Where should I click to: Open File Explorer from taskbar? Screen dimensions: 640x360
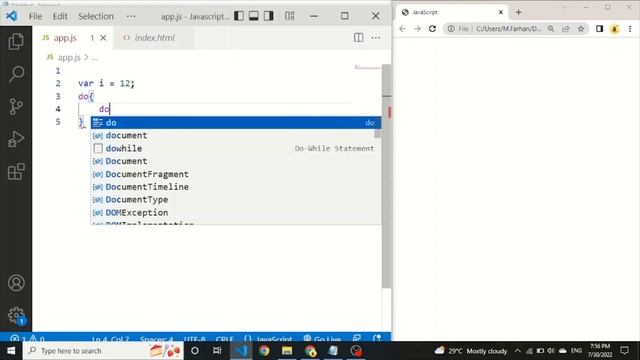tap(287, 351)
